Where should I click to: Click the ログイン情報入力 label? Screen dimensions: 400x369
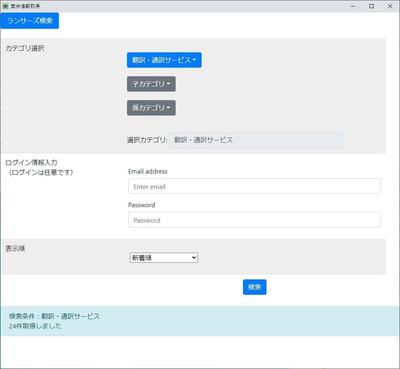tap(31, 163)
